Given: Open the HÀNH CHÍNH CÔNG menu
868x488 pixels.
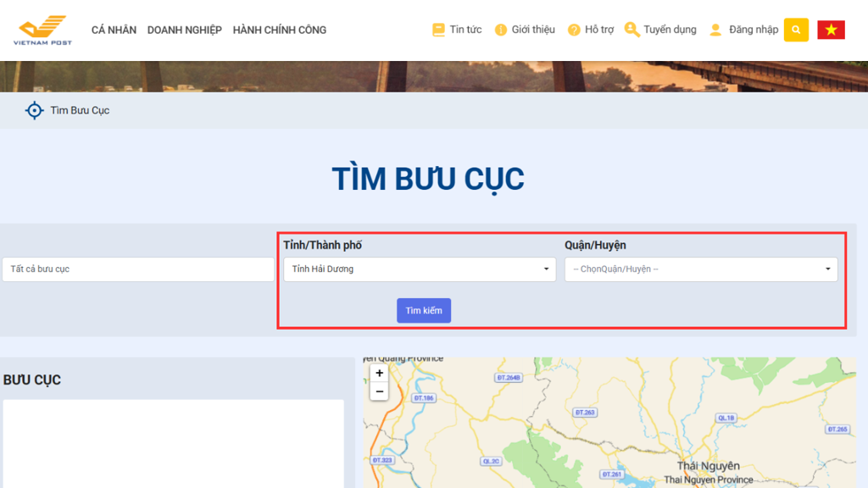Looking at the screenshot, I should click(279, 30).
